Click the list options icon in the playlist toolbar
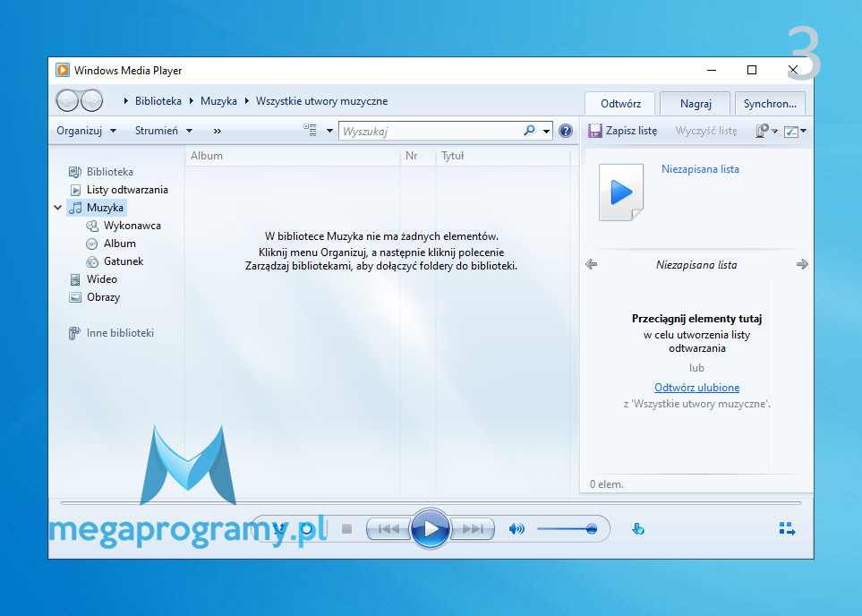 pyautogui.click(x=762, y=131)
